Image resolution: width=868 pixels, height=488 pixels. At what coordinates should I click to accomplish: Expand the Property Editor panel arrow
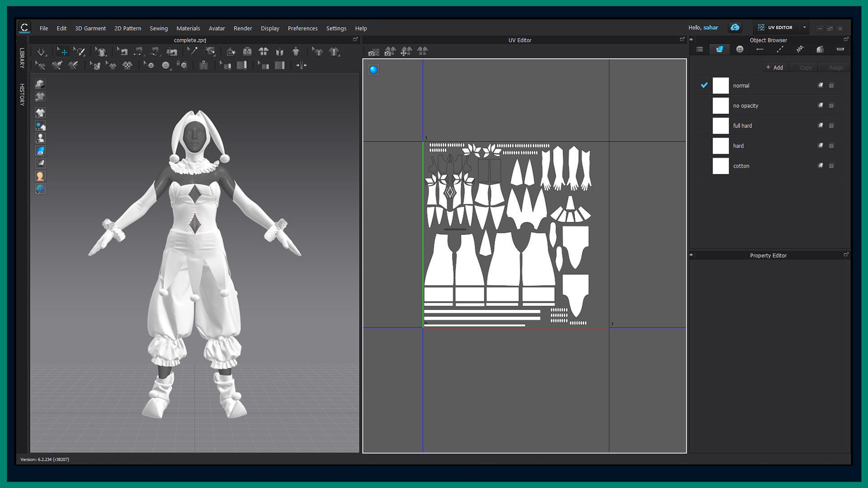point(691,255)
